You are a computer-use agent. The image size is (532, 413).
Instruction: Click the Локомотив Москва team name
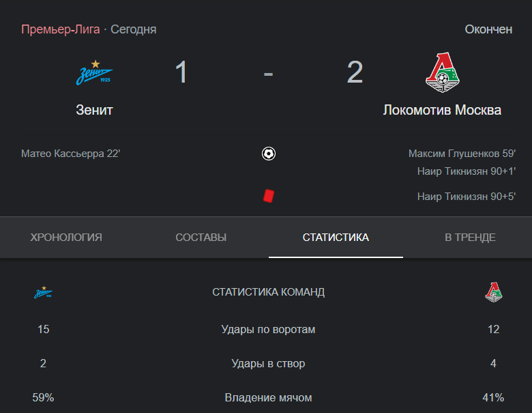pos(442,110)
